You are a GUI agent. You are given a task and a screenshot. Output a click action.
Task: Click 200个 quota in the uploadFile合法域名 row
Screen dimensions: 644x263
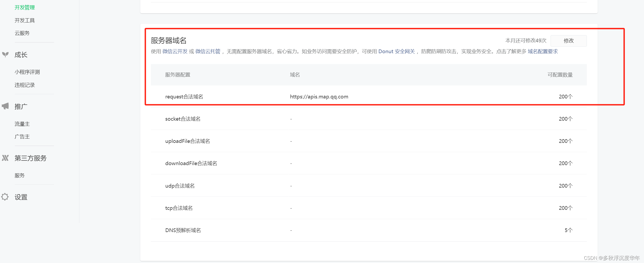[566, 141]
